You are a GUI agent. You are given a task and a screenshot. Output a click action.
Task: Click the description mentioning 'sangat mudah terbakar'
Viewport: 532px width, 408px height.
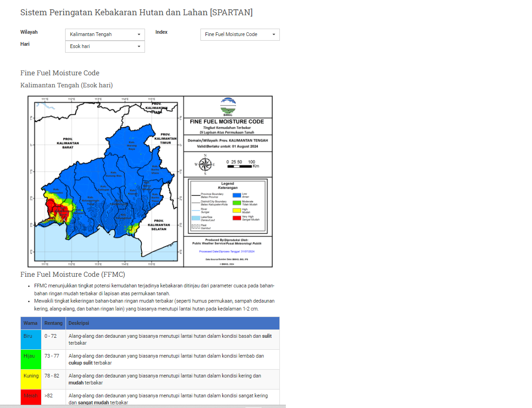[168, 399]
